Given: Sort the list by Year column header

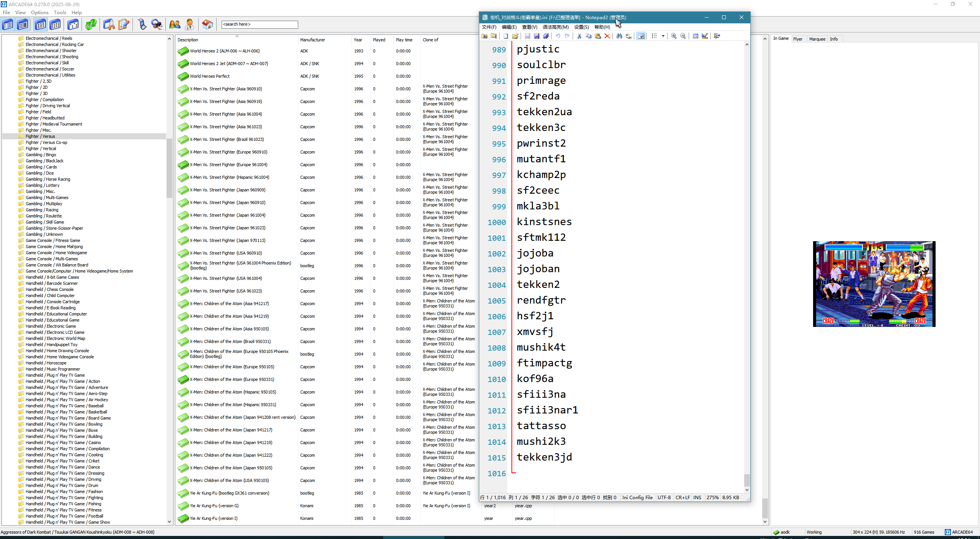Looking at the screenshot, I should tap(361, 40).
